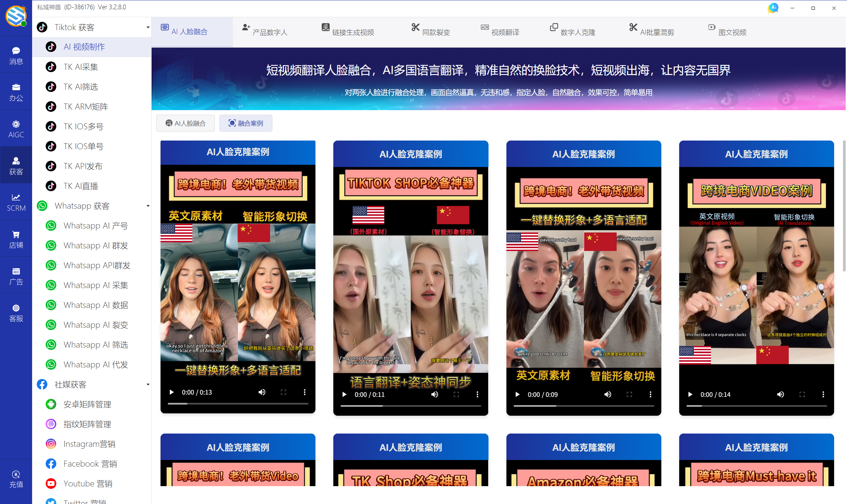Open the 广告 ads sidebar icon
This screenshot has height=504, width=847.
coord(16,276)
